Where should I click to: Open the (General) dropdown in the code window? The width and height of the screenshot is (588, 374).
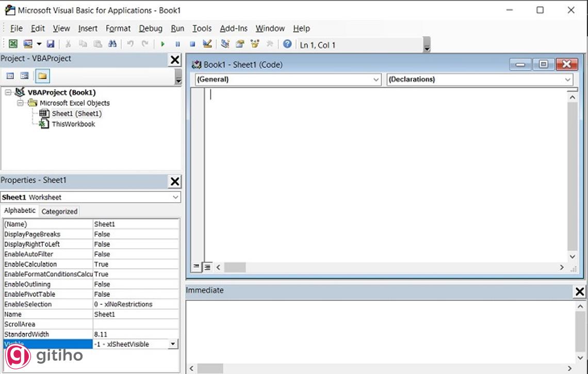pos(376,79)
